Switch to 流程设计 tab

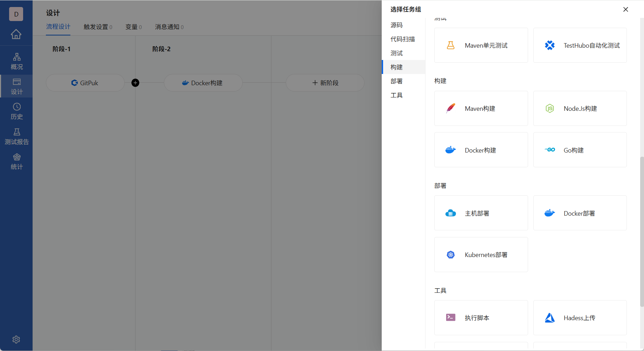tap(58, 27)
